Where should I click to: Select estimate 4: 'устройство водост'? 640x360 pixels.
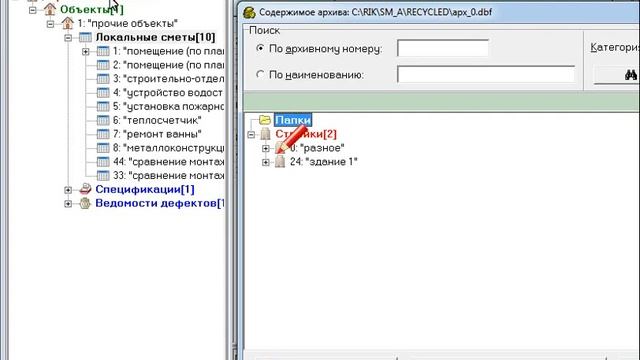point(168,93)
